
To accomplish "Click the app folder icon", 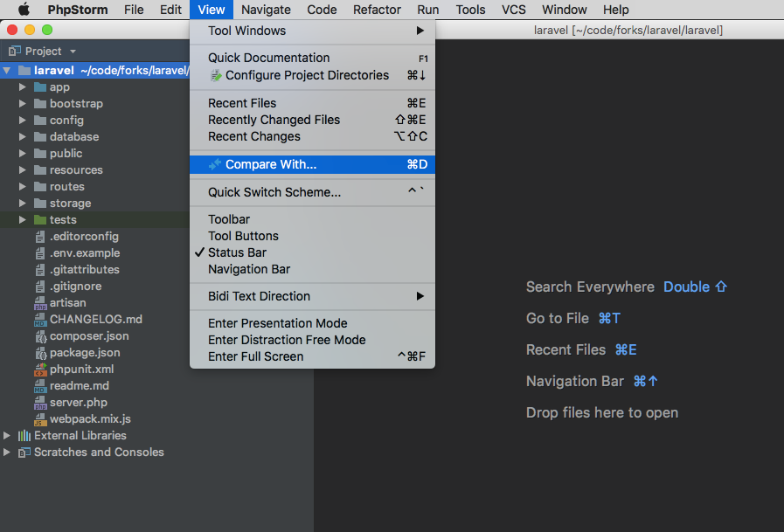I will [40, 86].
